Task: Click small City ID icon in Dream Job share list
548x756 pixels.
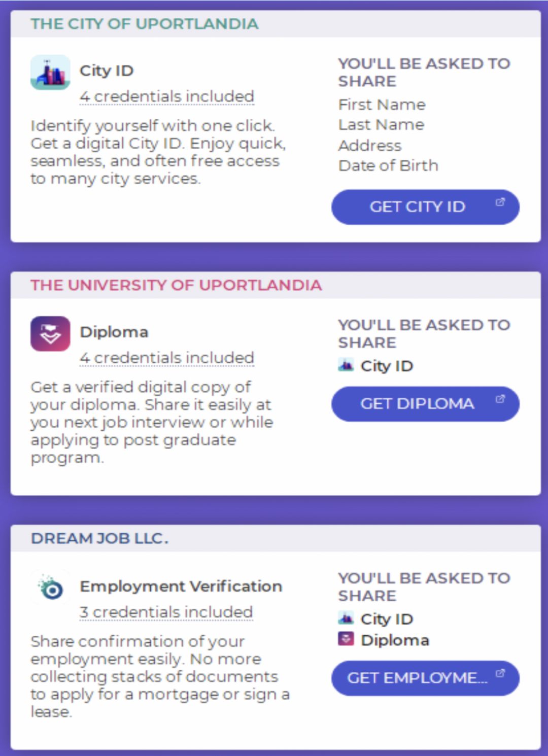Action: click(346, 618)
